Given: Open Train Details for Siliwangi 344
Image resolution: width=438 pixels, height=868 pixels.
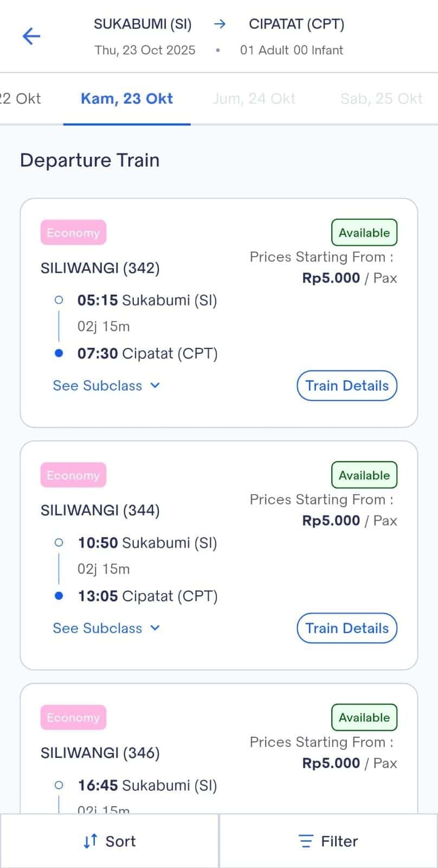Looking at the screenshot, I should click(x=347, y=628).
